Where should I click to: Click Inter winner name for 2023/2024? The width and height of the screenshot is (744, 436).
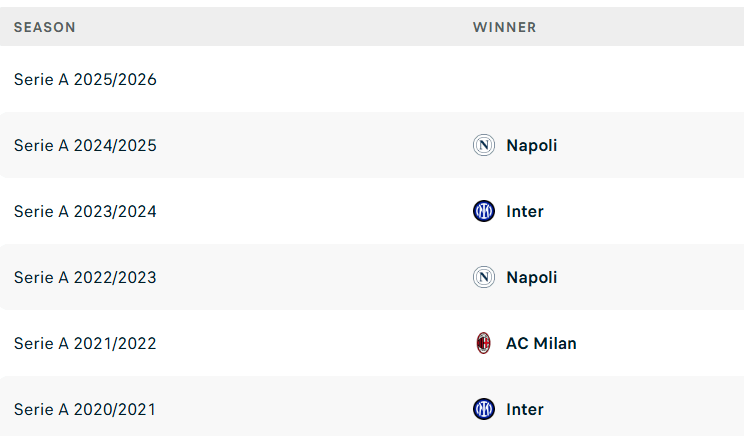(524, 211)
